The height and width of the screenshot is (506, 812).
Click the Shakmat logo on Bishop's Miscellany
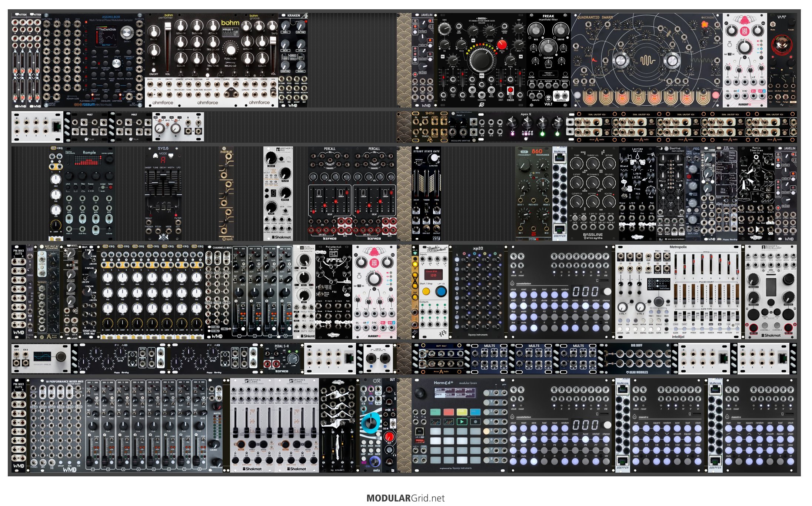pos(770,335)
